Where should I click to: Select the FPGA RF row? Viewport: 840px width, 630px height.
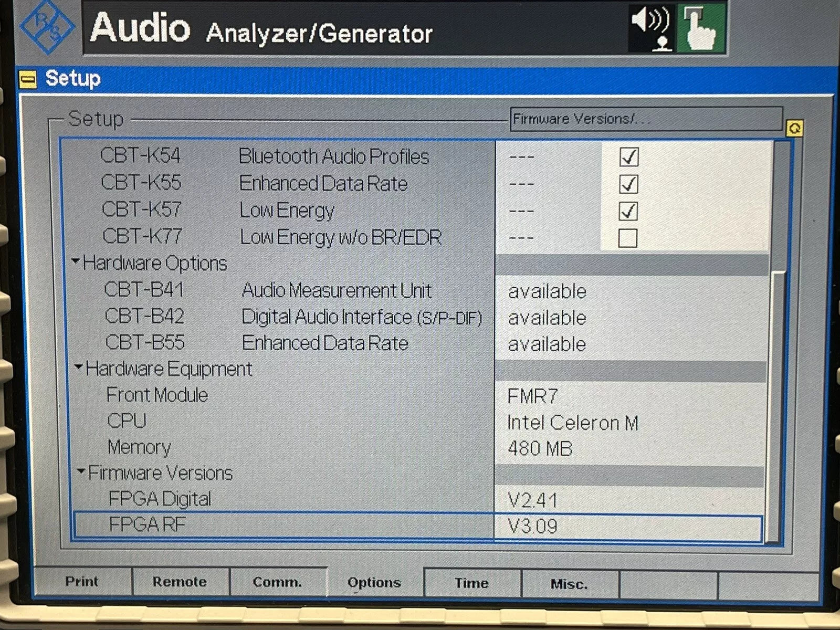[418, 526]
